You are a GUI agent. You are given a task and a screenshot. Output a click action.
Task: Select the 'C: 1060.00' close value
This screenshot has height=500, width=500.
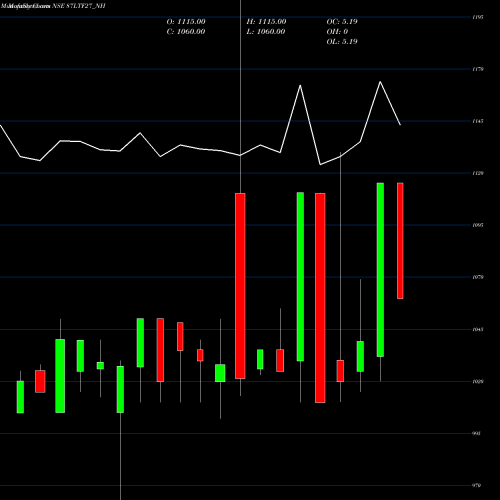(x=186, y=32)
